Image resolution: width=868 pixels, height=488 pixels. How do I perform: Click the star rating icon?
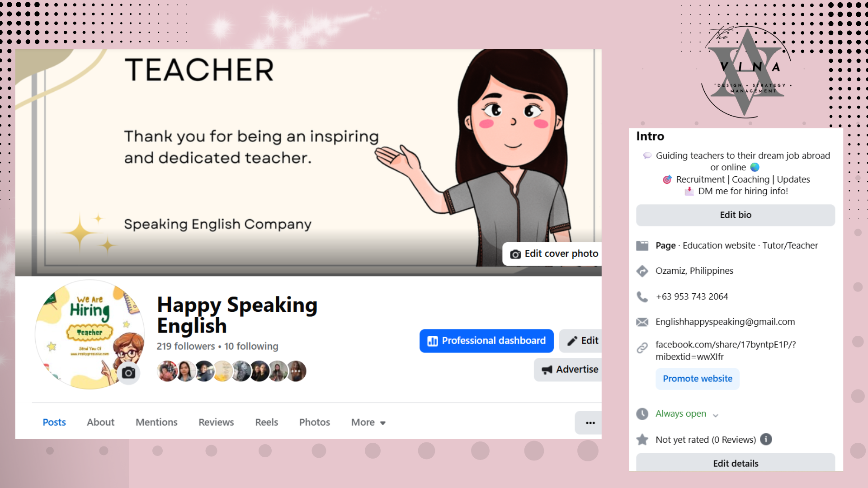[x=642, y=440]
